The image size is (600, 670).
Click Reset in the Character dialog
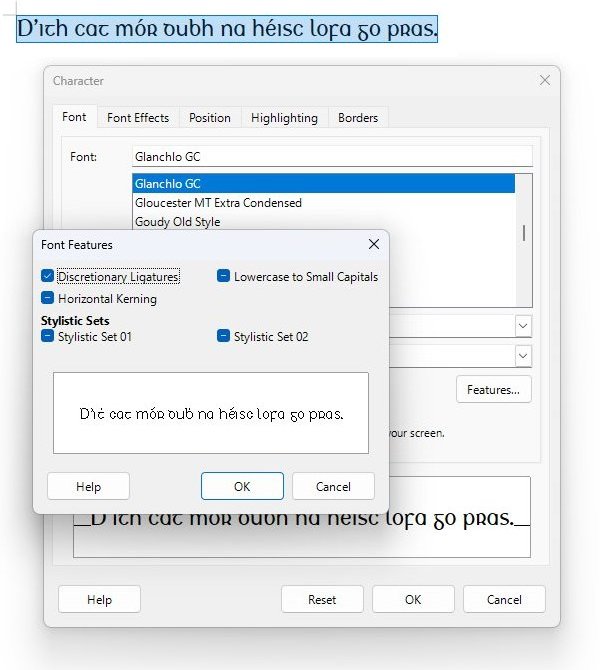(322, 599)
